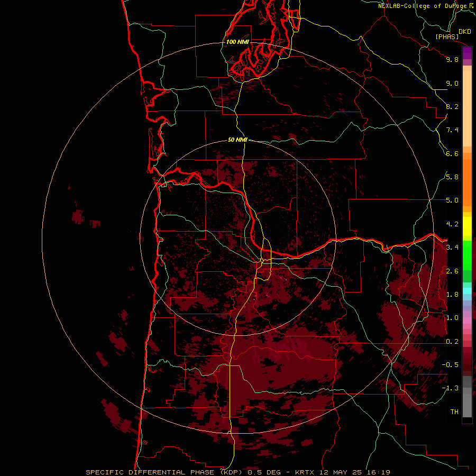Click the 6.6 value on color scale
Viewport: 476px width, 476px height.
pyautogui.click(x=452, y=153)
